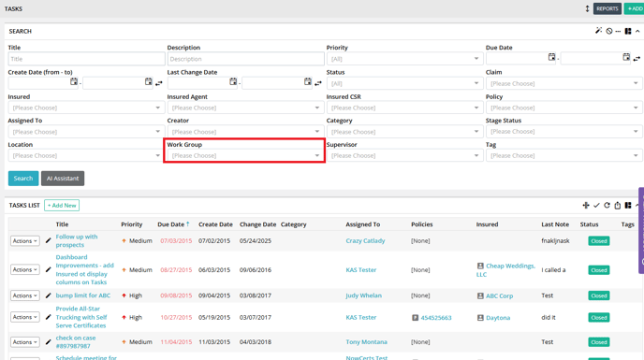Expand the Priority dropdown
644x360 pixels.
point(403,59)
